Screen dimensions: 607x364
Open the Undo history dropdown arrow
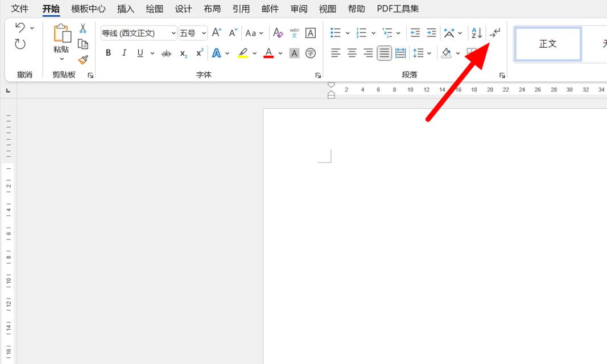click(32, 28)
